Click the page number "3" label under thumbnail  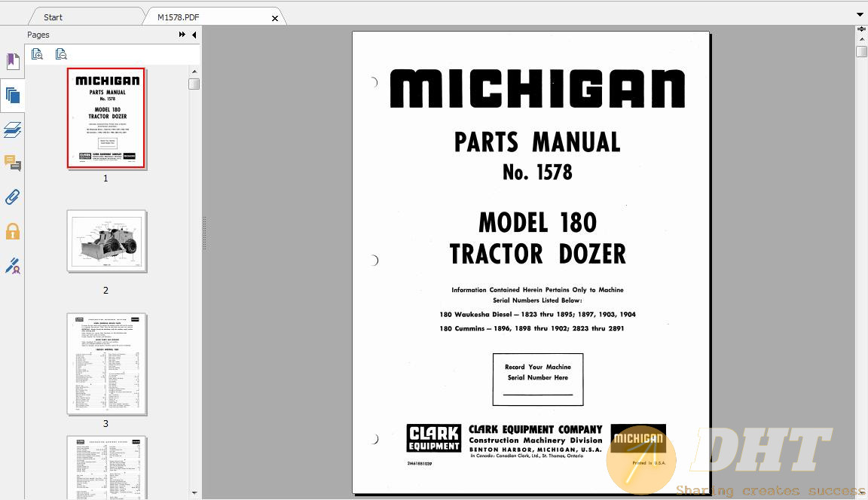coord(105,424)
